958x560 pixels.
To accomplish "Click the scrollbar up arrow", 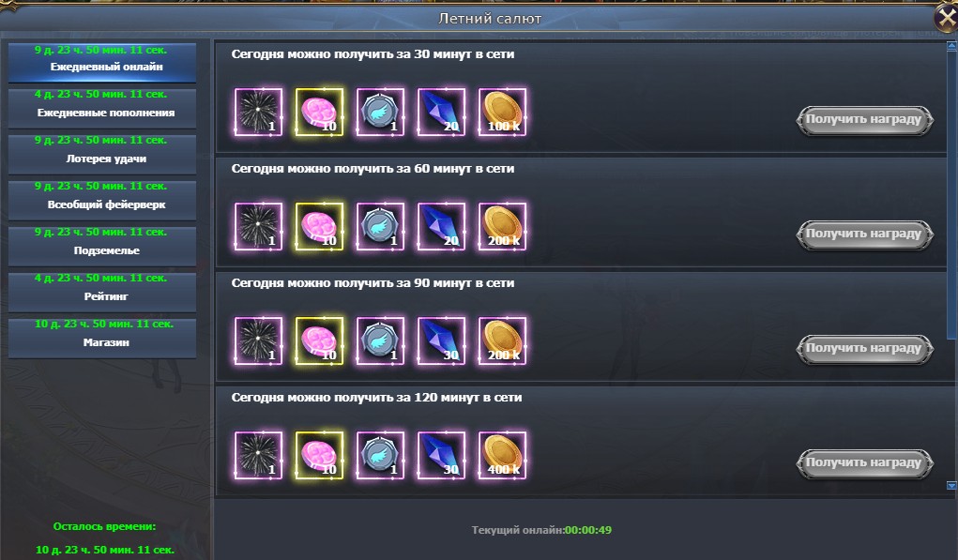I will tap(951, 46).
